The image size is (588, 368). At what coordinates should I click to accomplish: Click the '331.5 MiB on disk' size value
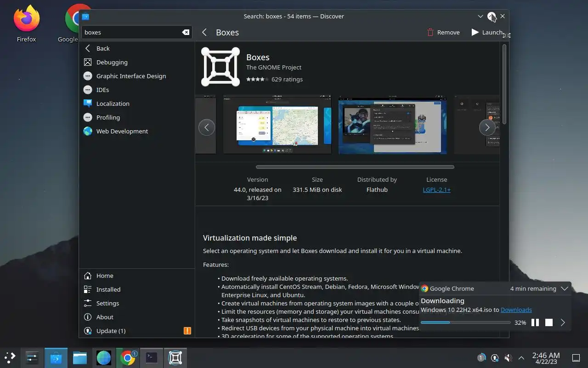pos(317,190)
